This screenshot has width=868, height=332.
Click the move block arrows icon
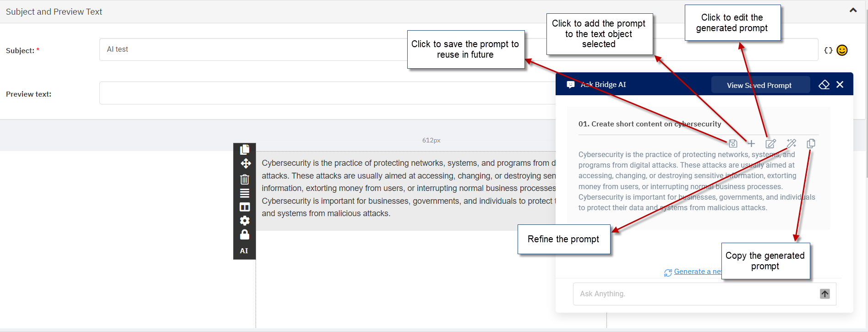click(245, 163)
